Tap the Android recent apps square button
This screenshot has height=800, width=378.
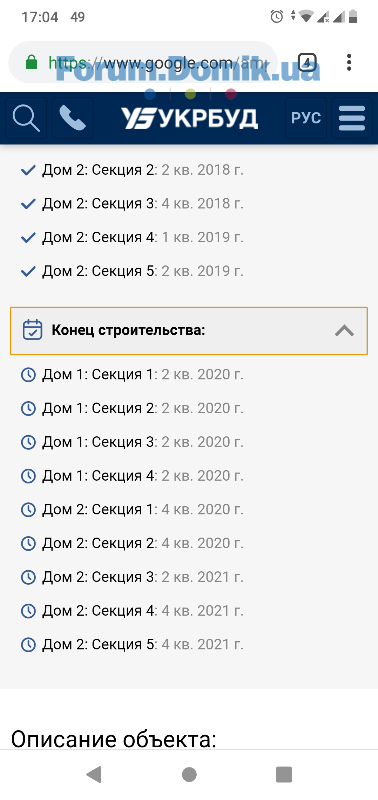pyautogui.click(x=284, y=774)
